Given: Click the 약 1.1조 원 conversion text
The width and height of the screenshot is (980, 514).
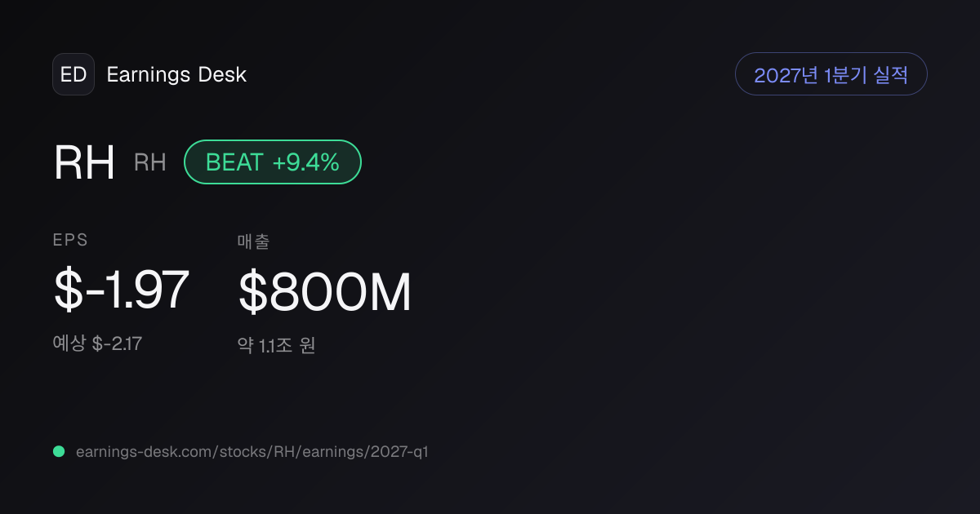Looking at the screenshot, I should click(x=276, y=345).
